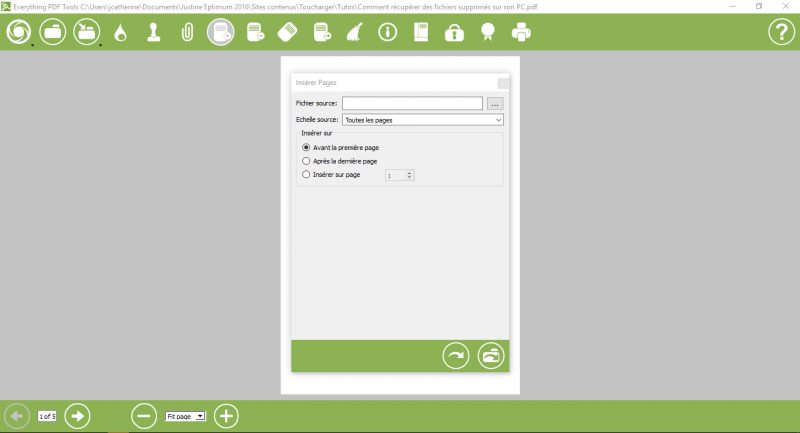Select Après la dernière page option

340,161
